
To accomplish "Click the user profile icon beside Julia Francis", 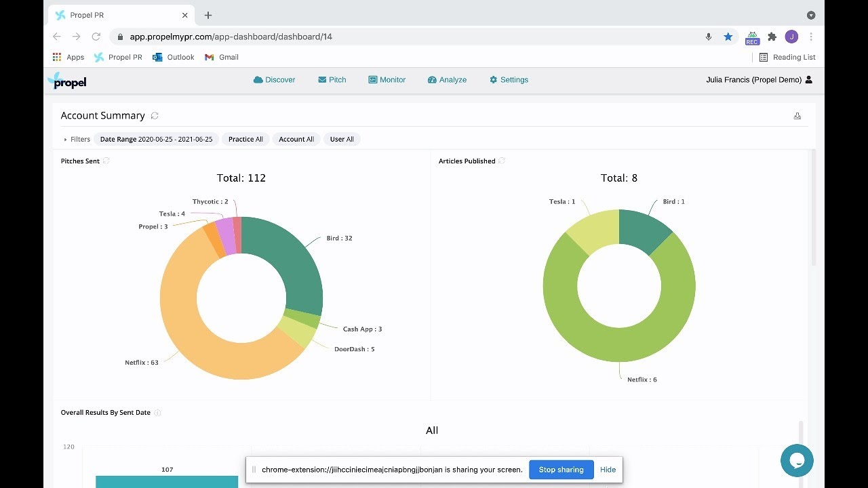I will tap(808, 80).
